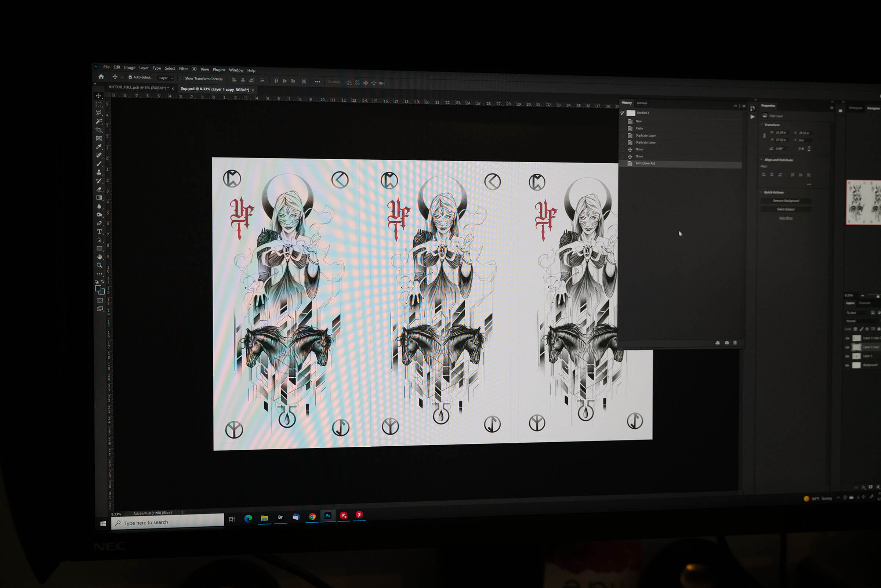Disable the Auto-Select checkbox
The image size is (881, 588).
130,77
